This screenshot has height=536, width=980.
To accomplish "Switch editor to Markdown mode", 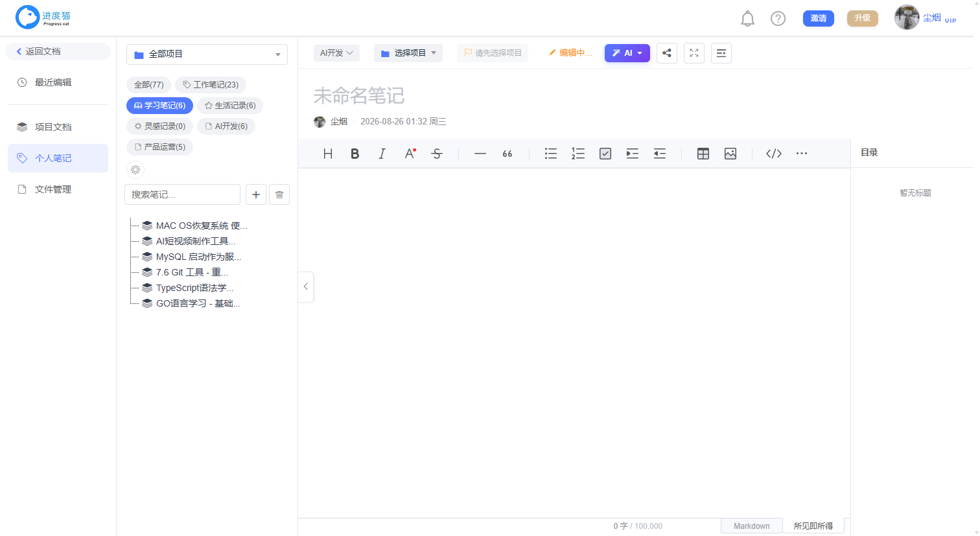I will point(752,526).
